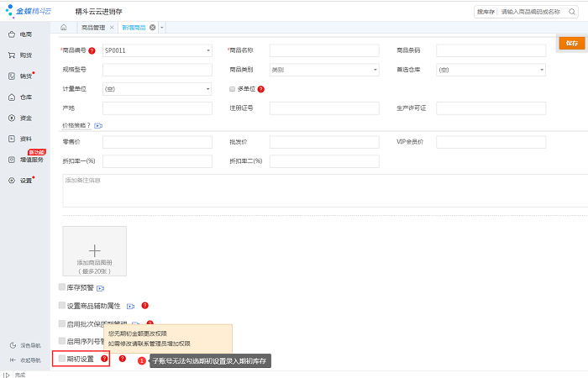Expand the 计量单位 dropdown
This screenshot has width=588, height=378.
156,88
